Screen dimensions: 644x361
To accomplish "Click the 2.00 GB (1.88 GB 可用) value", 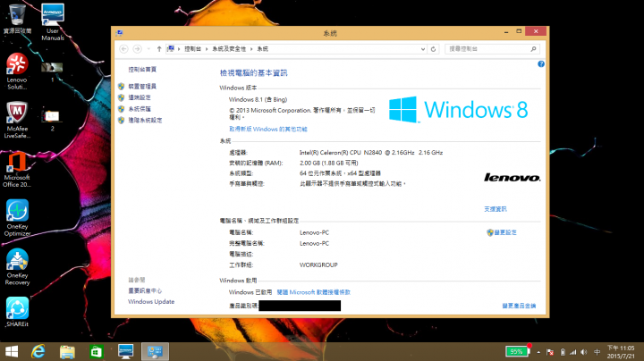I will (x=329, y=163).
